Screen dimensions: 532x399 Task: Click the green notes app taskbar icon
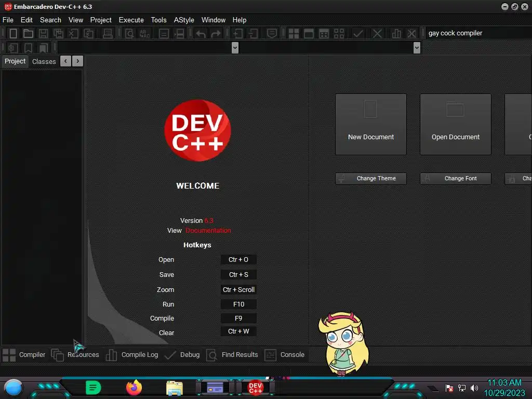pyautogui.click(x=94, y=388)
